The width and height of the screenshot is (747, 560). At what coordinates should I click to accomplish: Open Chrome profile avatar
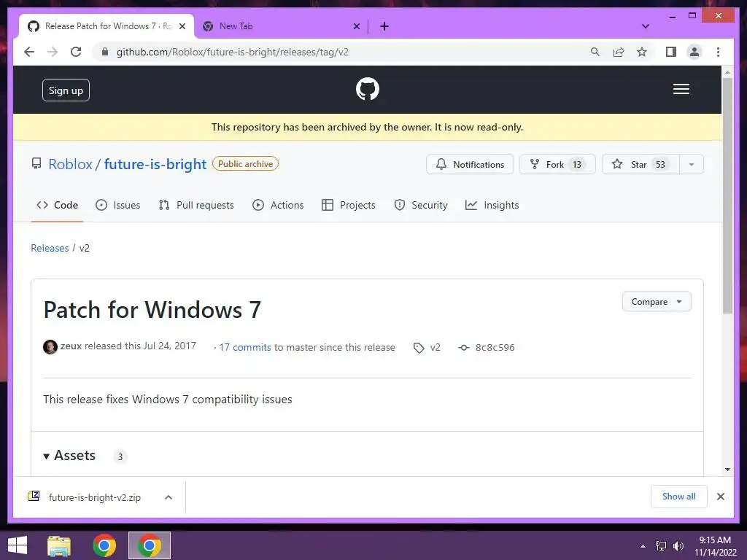(x=694, y=52)
